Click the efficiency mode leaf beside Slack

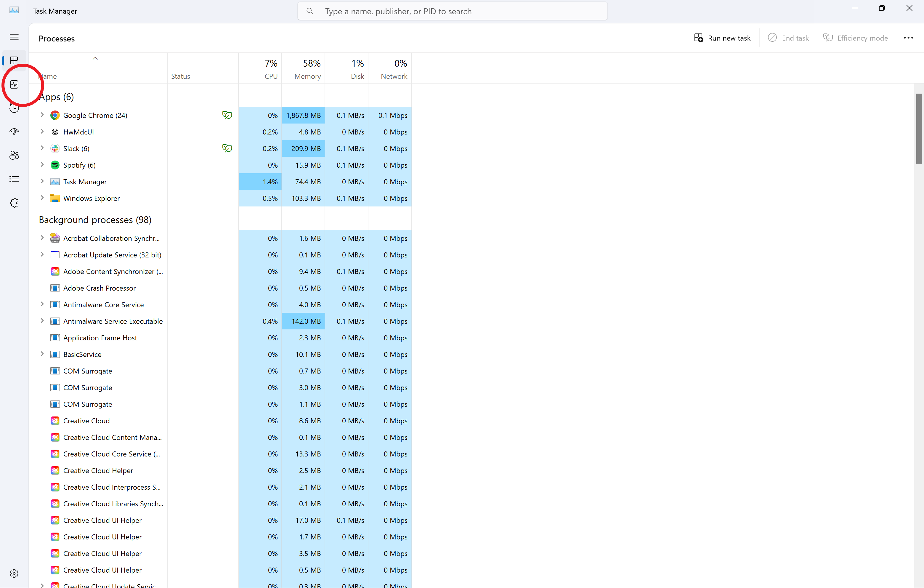(227, 148)
